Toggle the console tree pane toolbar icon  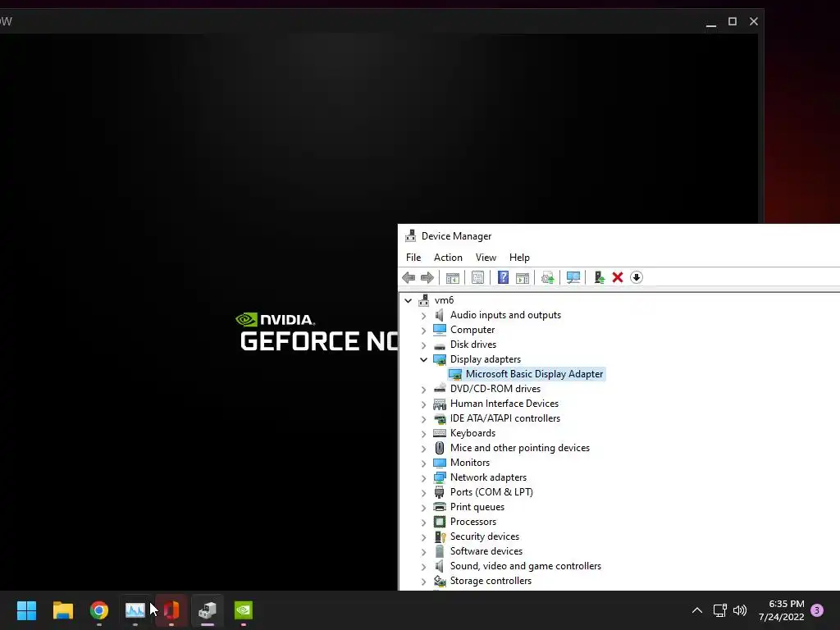(453, 277)
